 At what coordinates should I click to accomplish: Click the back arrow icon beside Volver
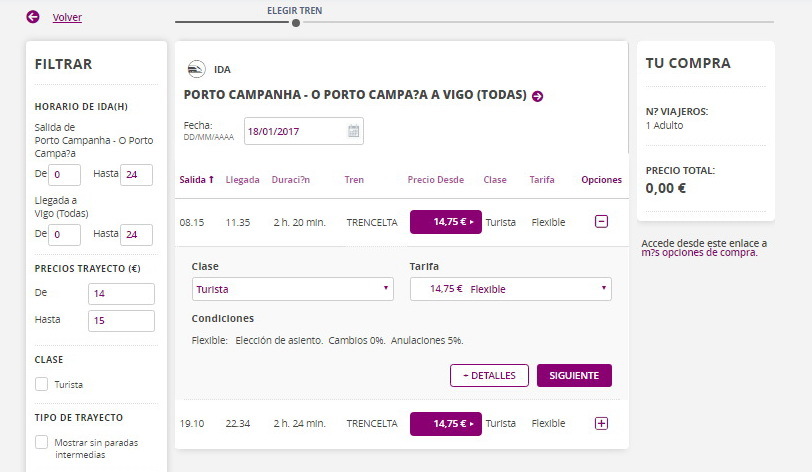(33, 17)
